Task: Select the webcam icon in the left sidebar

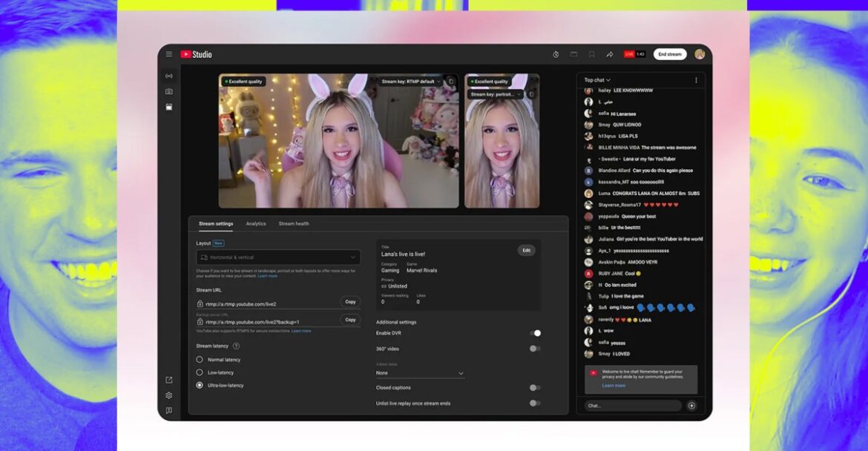Action: tap(169, 91)
